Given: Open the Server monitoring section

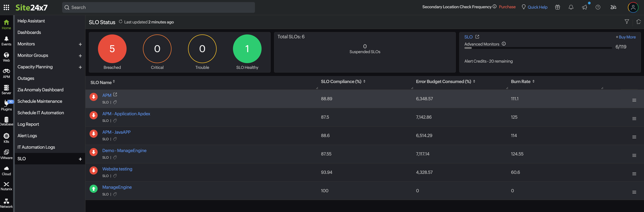Looking at the screenshot, I should point(7,89).
